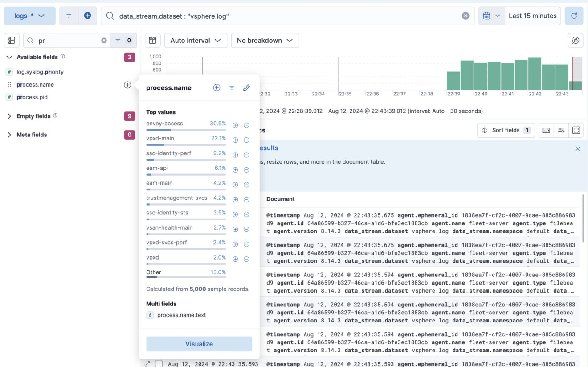Tick the checkbox on the bottom document row
Image resolution: width=588 pixels, height=367 pixels.
click(159, 363)
